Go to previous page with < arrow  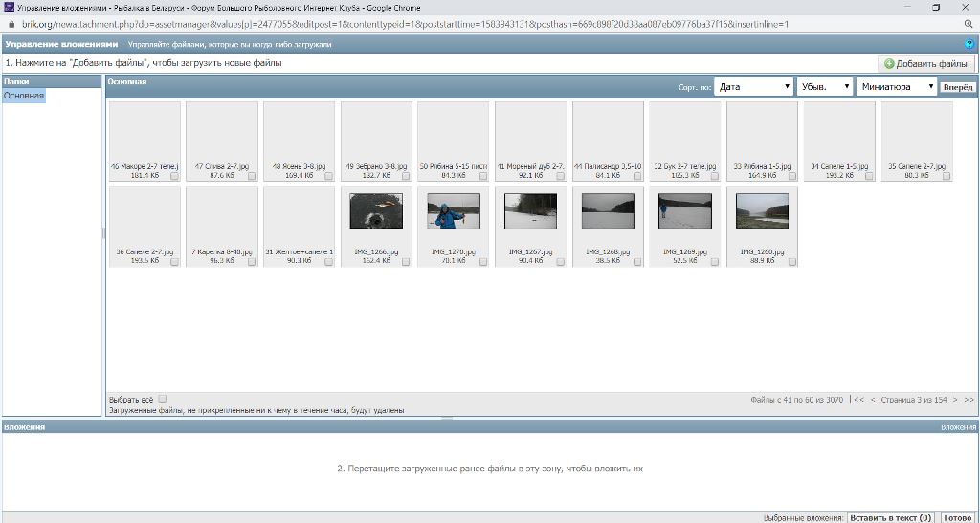(x=873, y=400)
